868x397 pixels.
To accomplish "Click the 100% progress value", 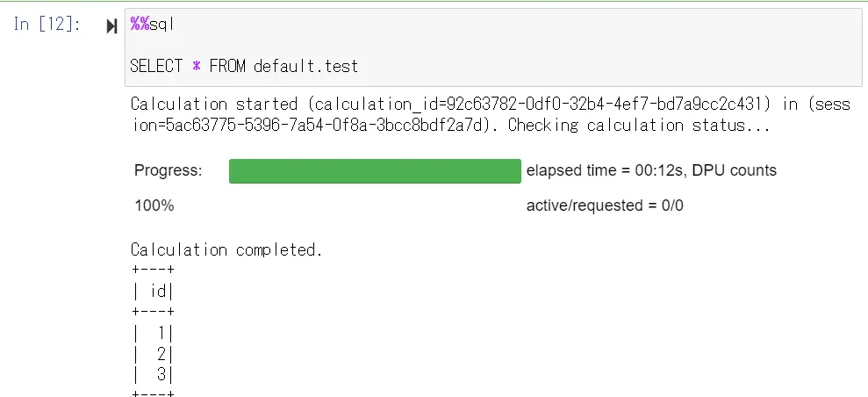I will tap(154, 206).
